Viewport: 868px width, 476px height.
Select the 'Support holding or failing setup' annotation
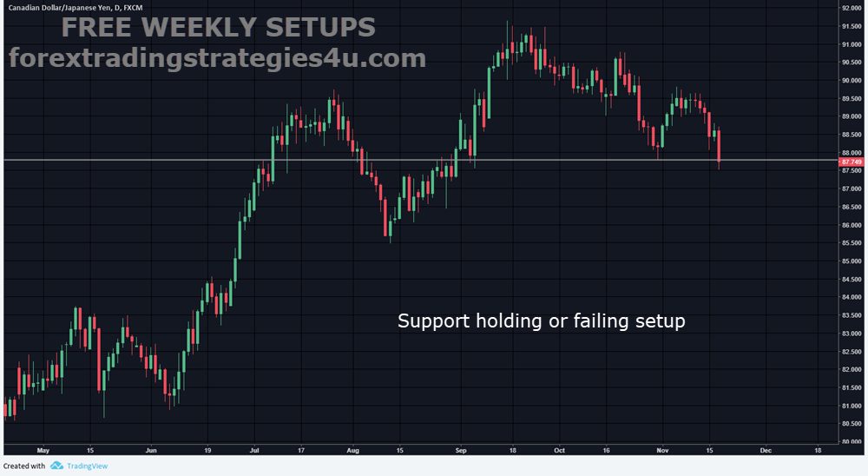541,321
